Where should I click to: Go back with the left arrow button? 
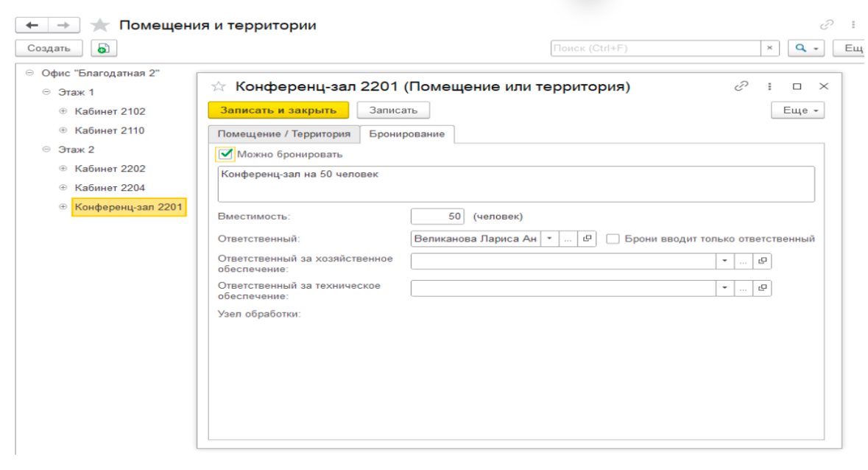coord(32,25)
